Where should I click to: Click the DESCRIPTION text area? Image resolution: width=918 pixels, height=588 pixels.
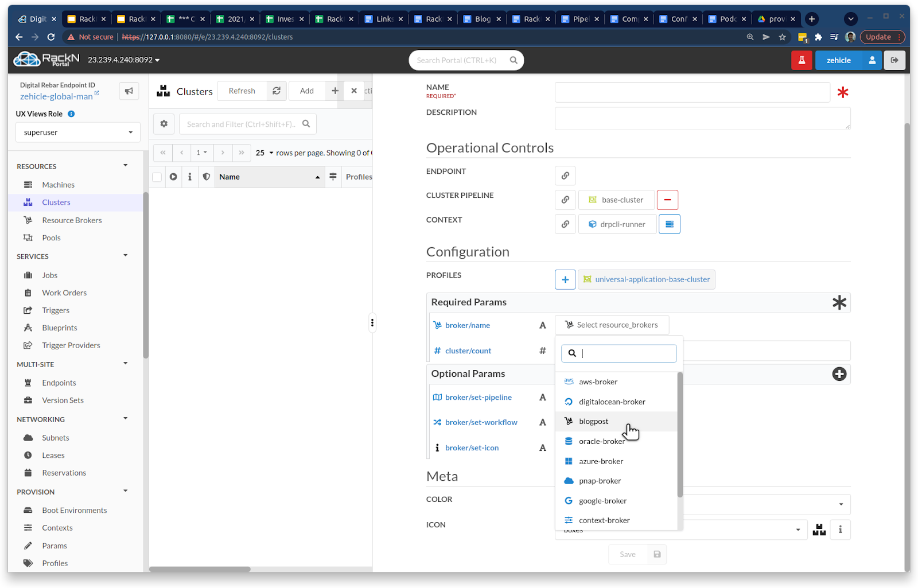pyautogui.click(x=702, y=118)
